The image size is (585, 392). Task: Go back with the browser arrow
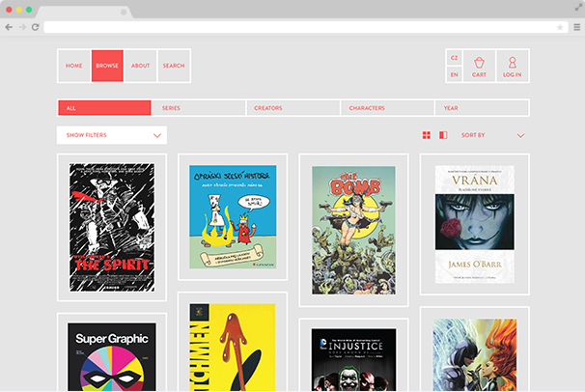9,27
